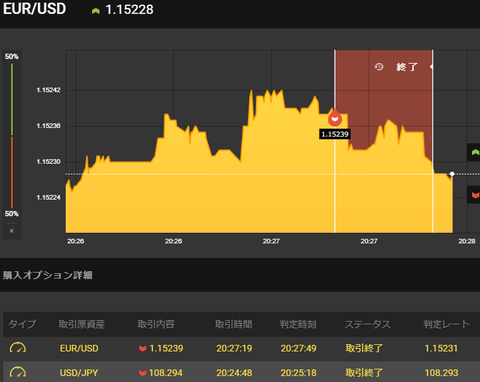Click the ステータス column header
Screen dimensions: 480x382
coord(367,324)
